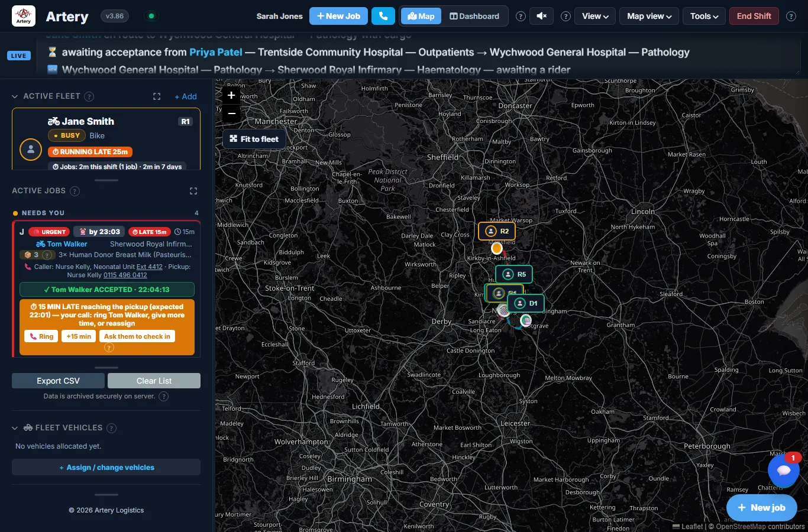Screen dimensions: 808x532
Task: Open help icon next to Dashboard tab
Action: coord(521,17)
